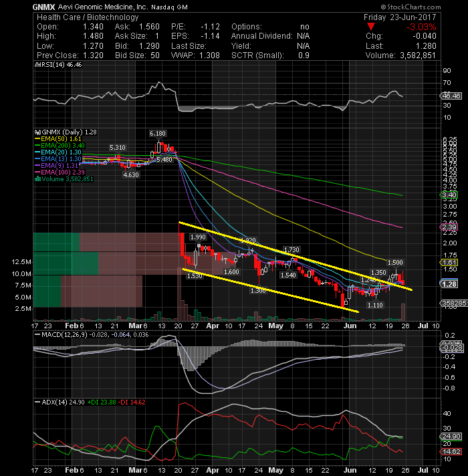The width and height of the screenshot is (468, 476).
Task: Click the 1.350 price annotation
Action: point(378,272)
